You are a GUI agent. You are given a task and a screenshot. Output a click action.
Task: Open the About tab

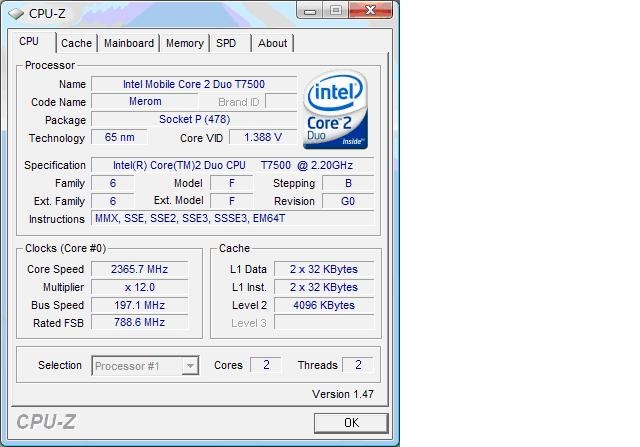[272, 43]
